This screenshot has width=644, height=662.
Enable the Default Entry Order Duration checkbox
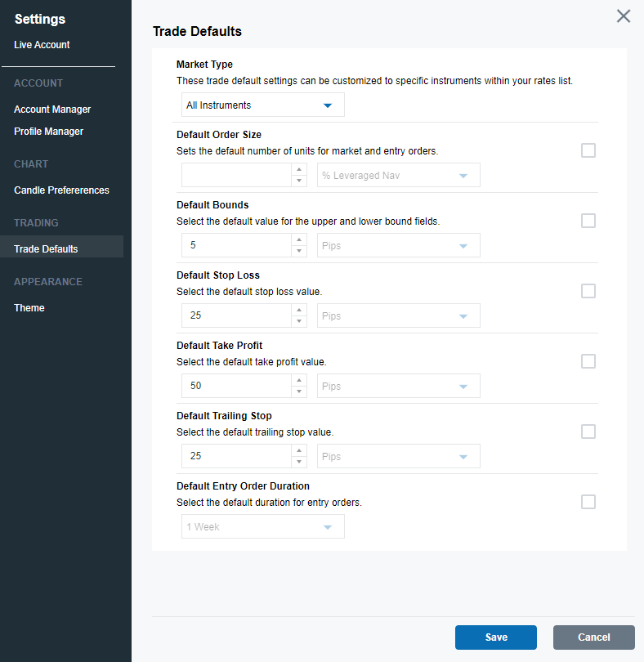point(588,502)
